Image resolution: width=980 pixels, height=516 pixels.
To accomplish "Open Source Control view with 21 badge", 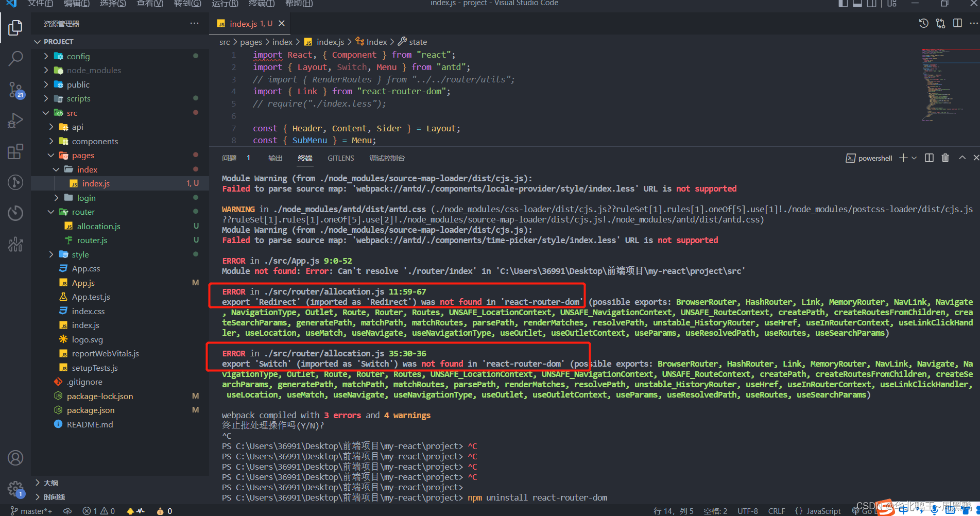I will pyautogui.click(x=15, y=90).
